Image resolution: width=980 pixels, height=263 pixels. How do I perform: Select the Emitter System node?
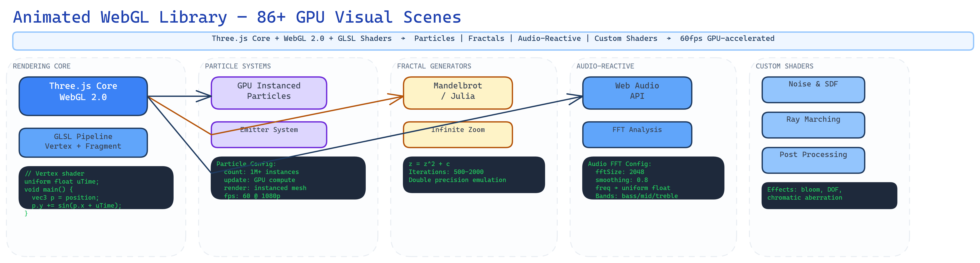click(269, 135)
